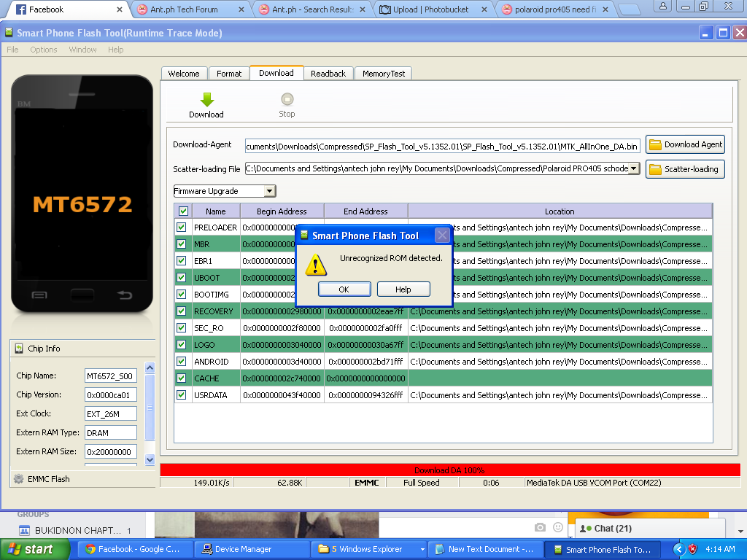Click smiley emoji icon in Facebook page
The image size is (747, 560).
tap(558, 527)
